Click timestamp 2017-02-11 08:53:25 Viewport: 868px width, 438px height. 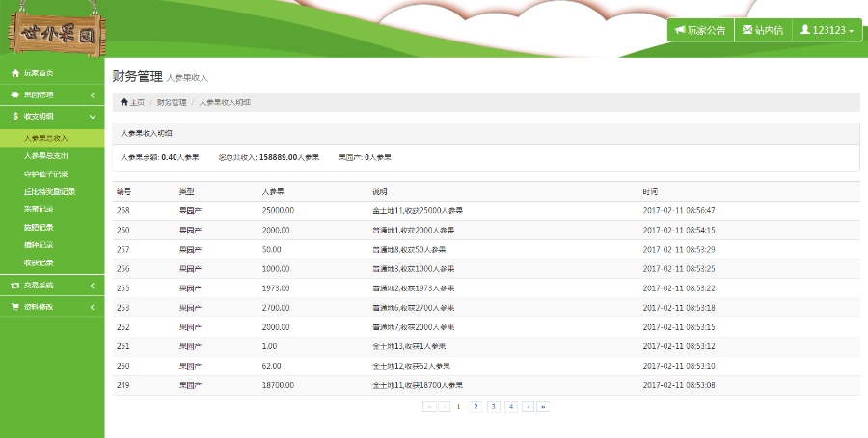tap(679, 268)
